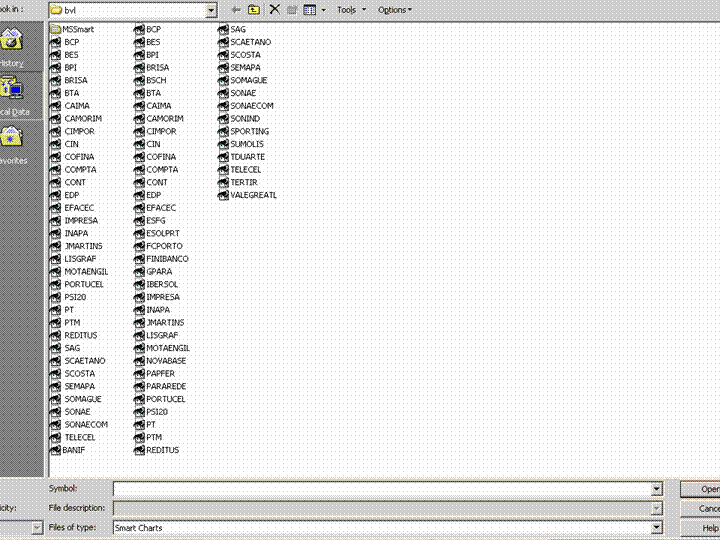Expand the Files of type dropdown arrow
Viewport: 720px width, 540px height.
(657, 528)
